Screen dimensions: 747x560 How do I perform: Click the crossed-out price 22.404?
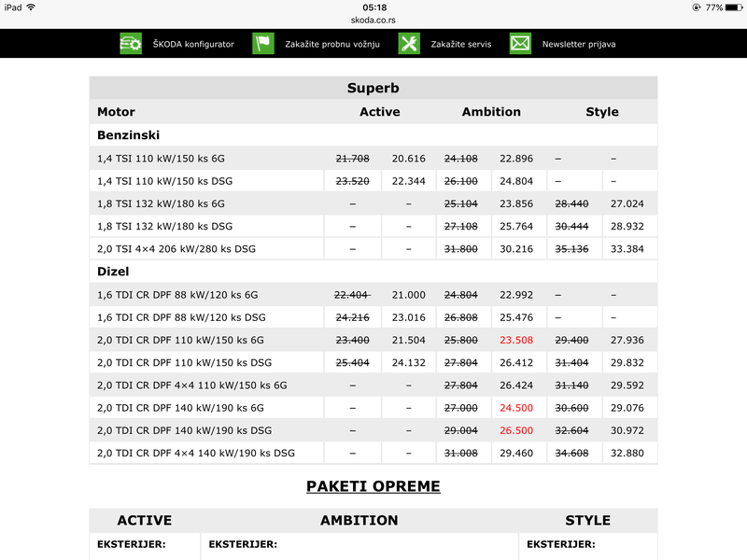[353, 295]
